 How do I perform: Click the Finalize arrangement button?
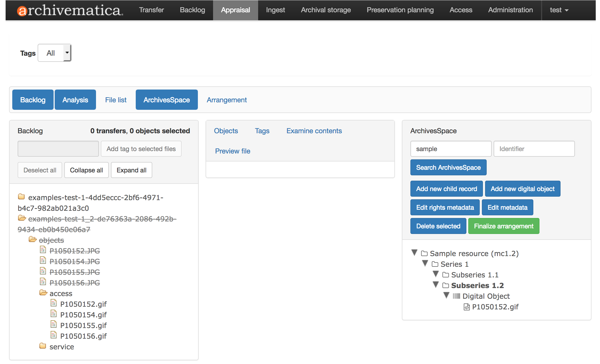503,226
